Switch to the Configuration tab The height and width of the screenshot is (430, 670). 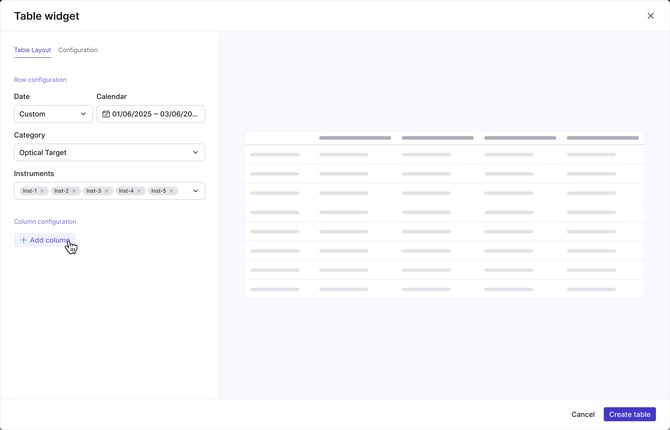[x=78, y=50]
